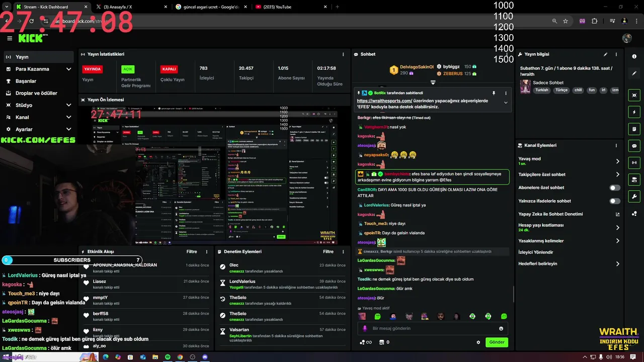Open Etkinlik Akışı three-dot menu
Image resolution: width=644 pixels, height=362 pixels.
[x=207, y=251]
